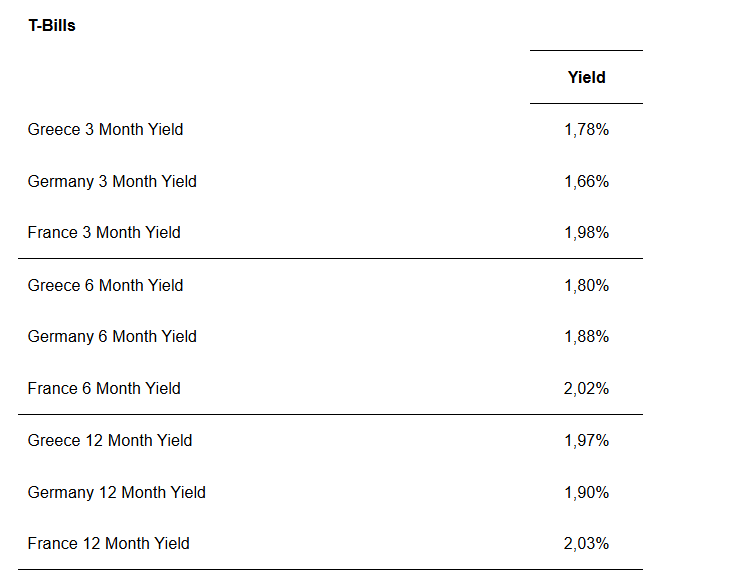Click the 1,88% yield value
This screenshot has height=583, width=733.
tap(586, 336)
